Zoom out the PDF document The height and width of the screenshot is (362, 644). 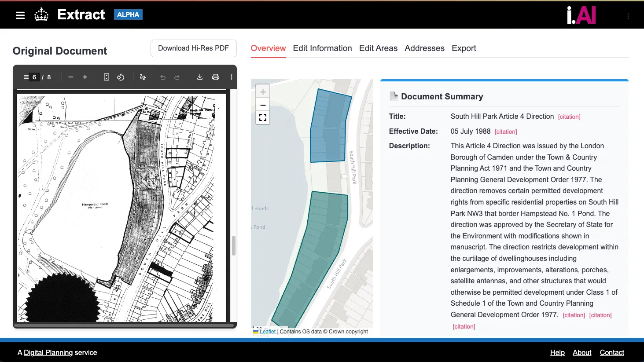pos(71,77)
